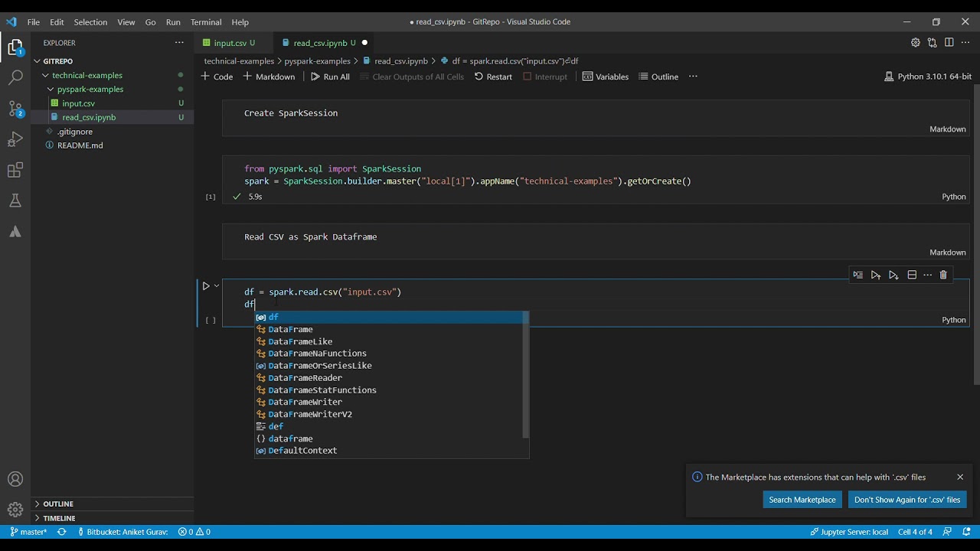Open the expand arrow next to run cell
The image size is (980, 551).
click(x=217, y=285)
